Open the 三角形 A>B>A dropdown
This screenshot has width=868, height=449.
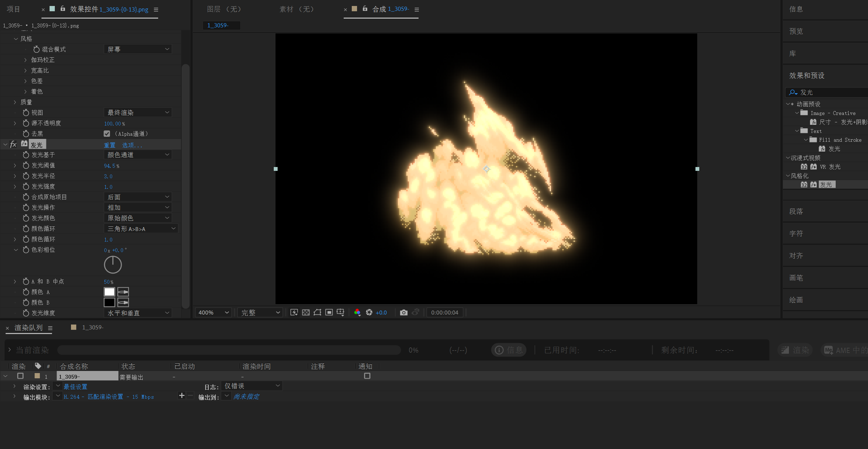click(141, 229)
